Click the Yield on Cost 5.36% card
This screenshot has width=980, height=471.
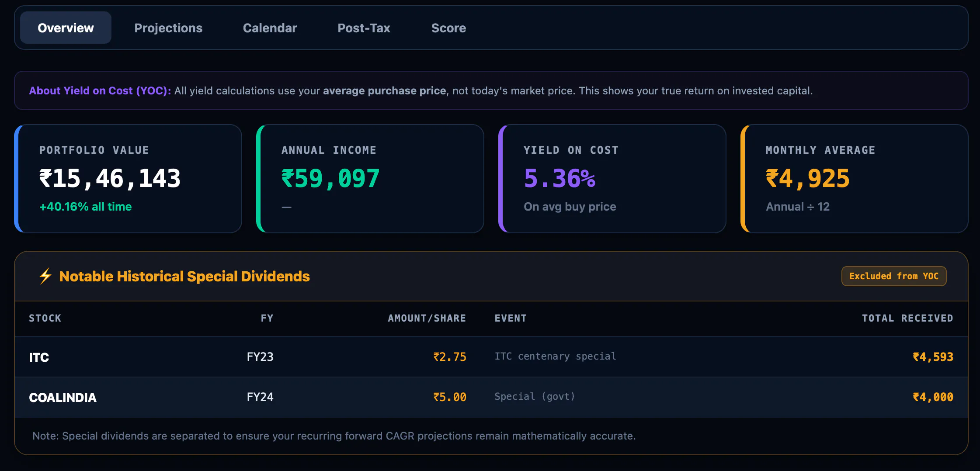(612, 179)
